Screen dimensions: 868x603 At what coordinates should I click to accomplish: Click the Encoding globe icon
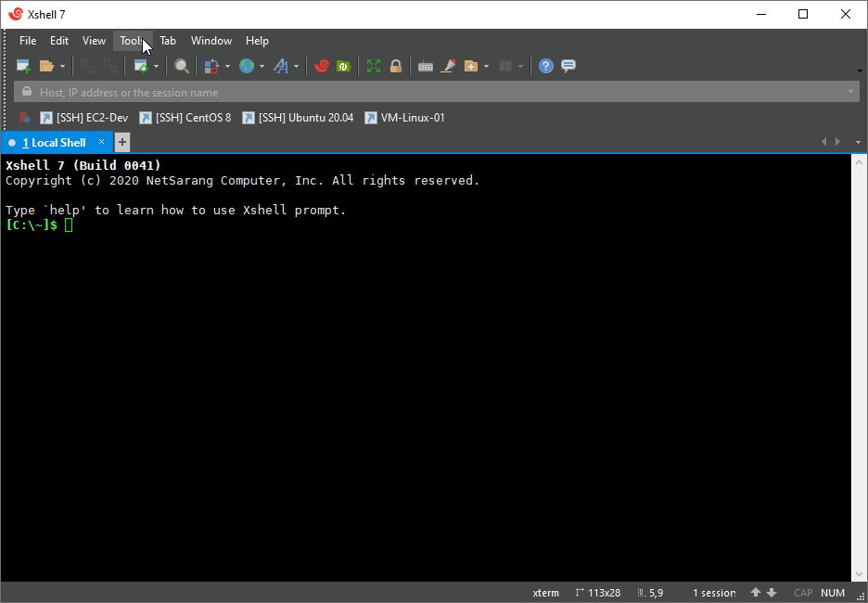tap(247, 67)
